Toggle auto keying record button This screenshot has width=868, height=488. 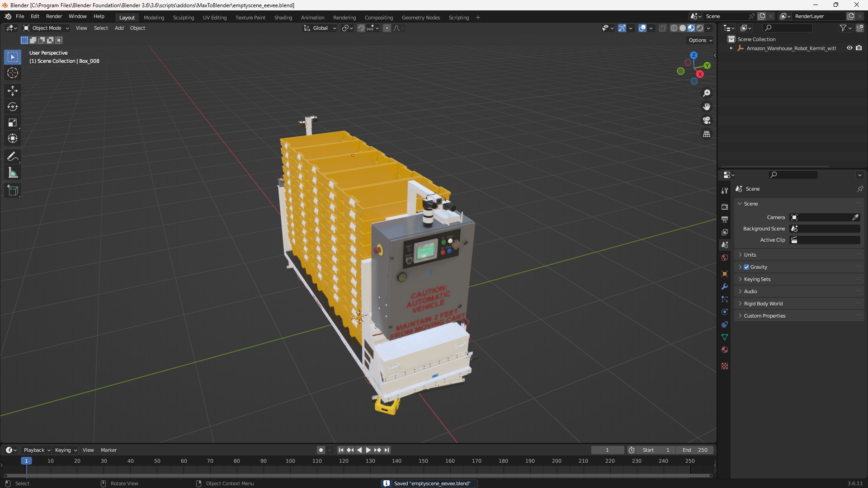pos(321,450)
